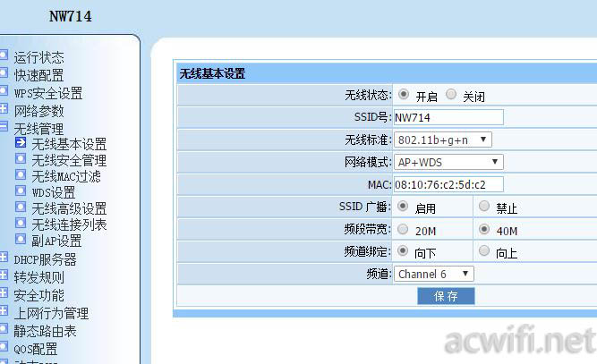Open 无线连接列表 submenu
597x364 pixels.
pos(69,224)
